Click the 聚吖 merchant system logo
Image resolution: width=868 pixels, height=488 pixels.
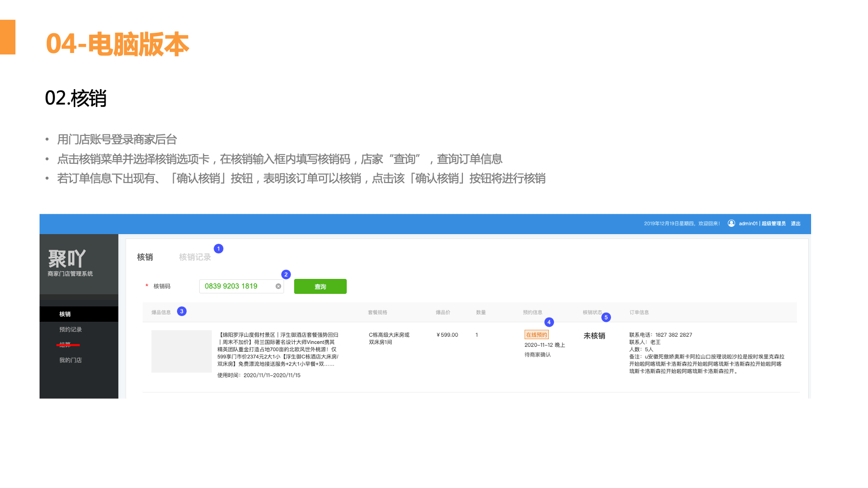point(70,263)
